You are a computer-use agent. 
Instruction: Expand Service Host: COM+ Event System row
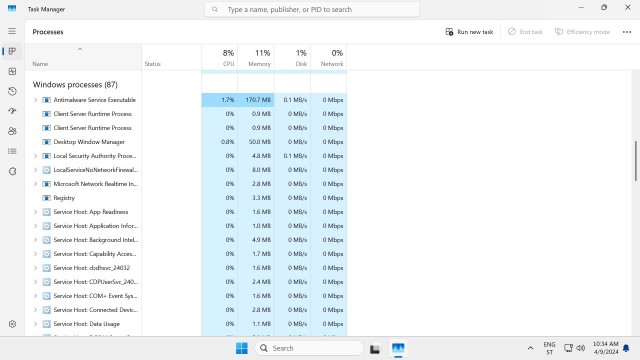coord(36,296)
